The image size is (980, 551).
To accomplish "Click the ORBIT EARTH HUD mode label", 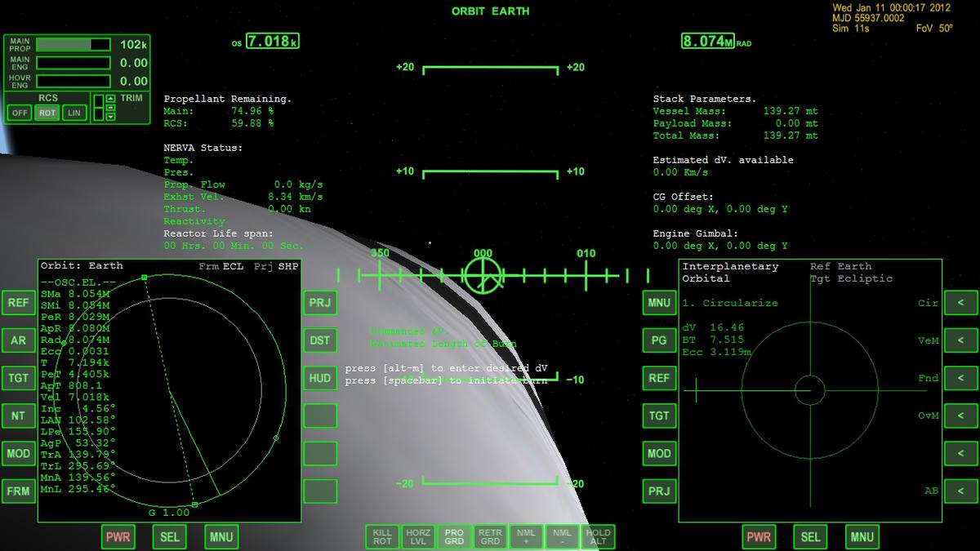I will pyautogui.click(x=490, y=11).
